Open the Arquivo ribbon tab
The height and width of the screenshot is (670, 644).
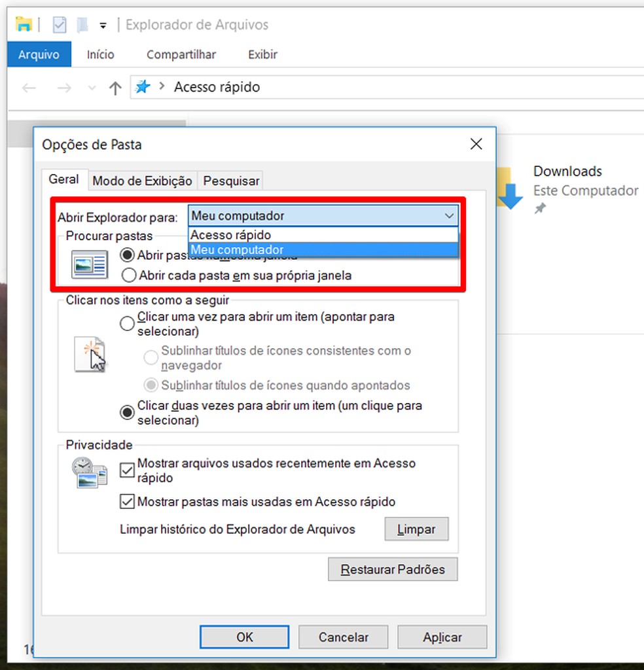pos(39,54)
